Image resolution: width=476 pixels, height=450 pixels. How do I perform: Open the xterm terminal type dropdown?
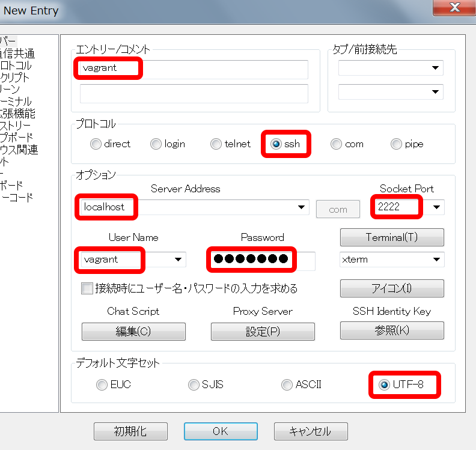436,260
